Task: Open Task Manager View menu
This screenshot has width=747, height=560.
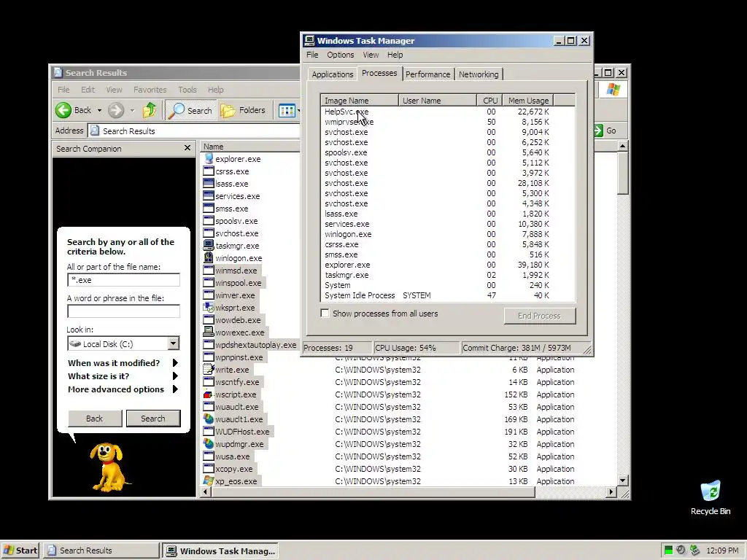Action: coord(371,55)
